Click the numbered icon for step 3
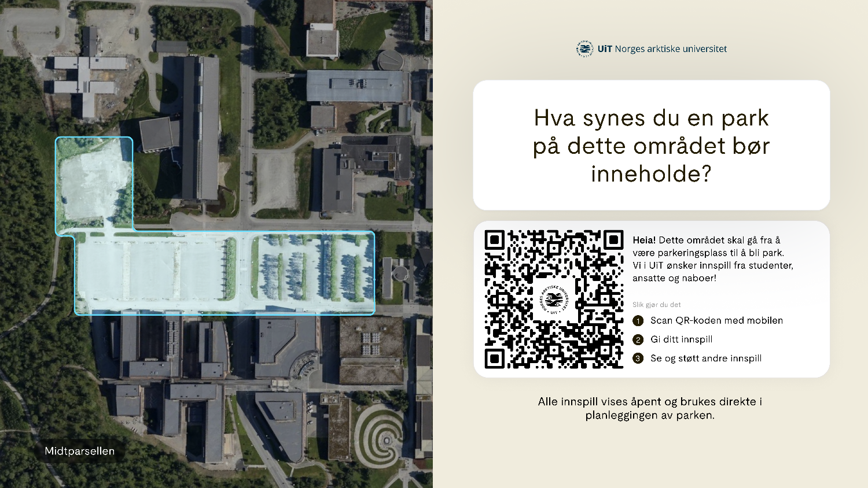868x488 pixels. click(x=638, y=358)
